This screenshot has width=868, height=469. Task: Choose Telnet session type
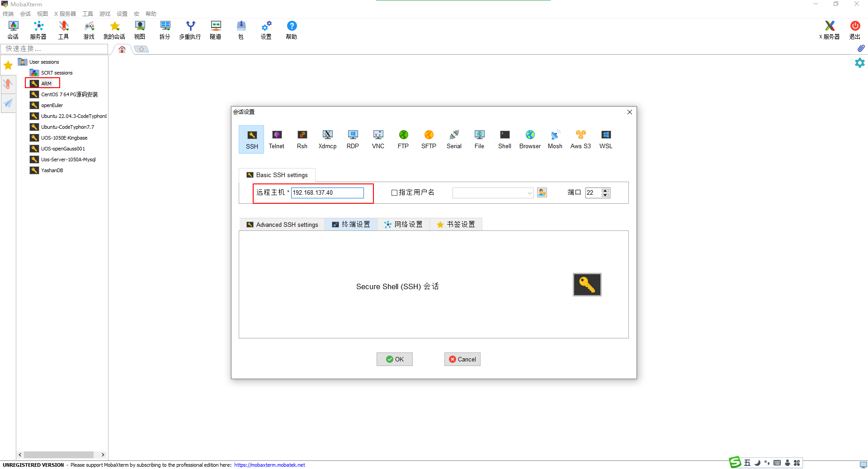pos(277,140)
